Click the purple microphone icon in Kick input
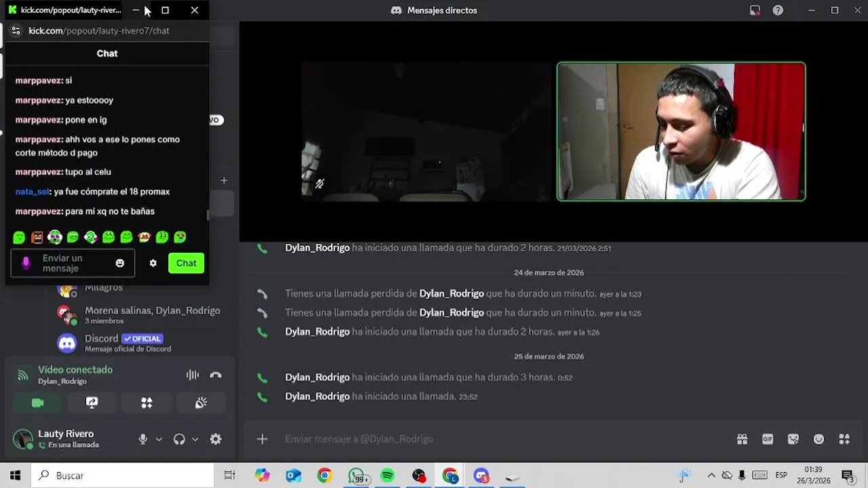The image size is (868, 488). 26,263
